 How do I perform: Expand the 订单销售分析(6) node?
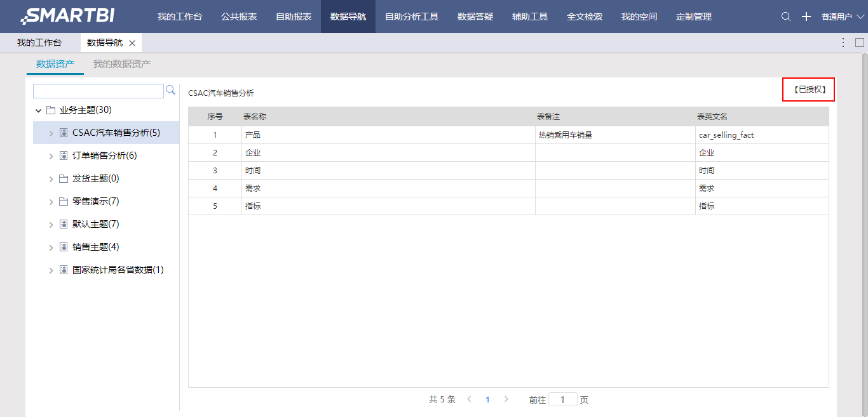(51, 156)
